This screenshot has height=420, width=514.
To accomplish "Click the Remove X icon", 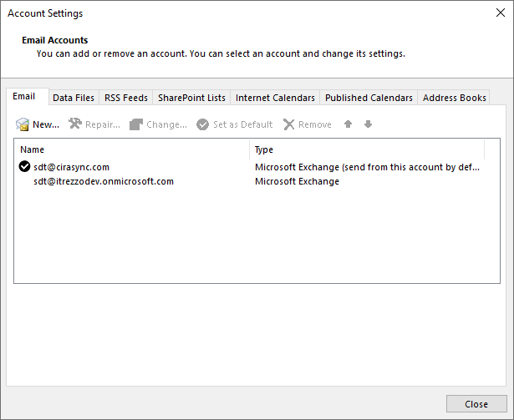I will [288, 124].
